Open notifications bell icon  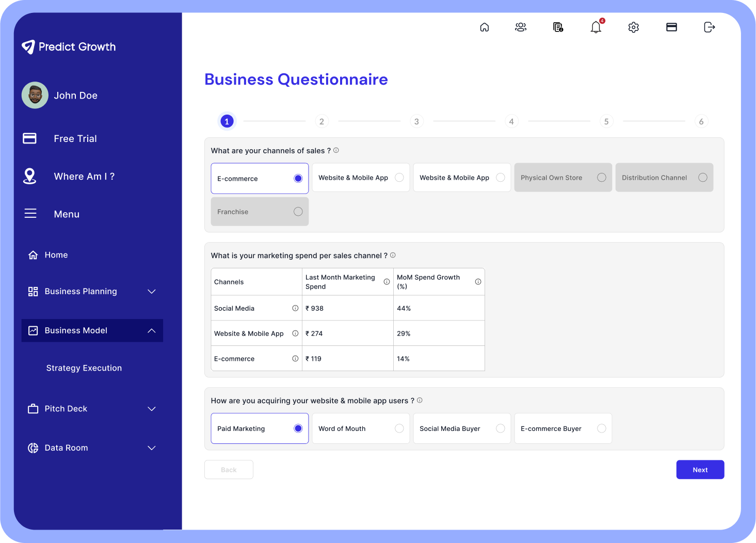coord(596,27)
